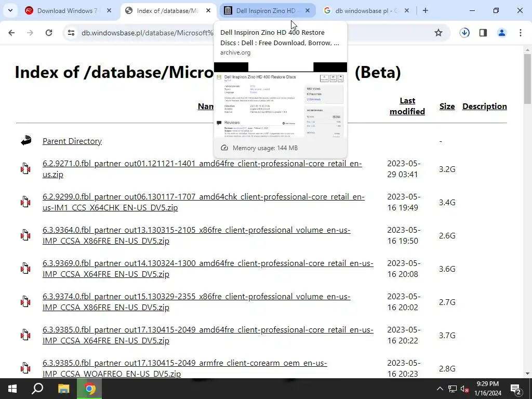The width and height of the screenshot is (532, 399).
Task: Download 6.3.9364.0 partner_out13 zip file
Action: (x=196, y=235)
